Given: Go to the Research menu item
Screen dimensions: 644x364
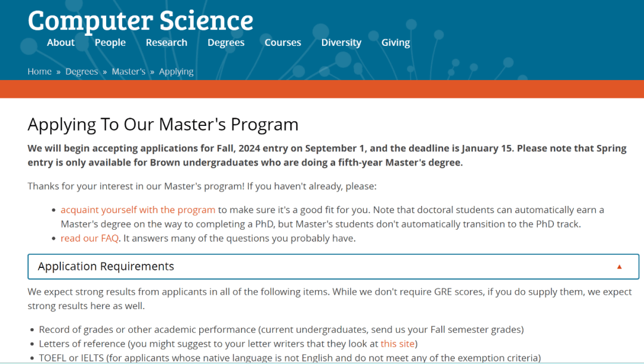Looking at the screenshot, I should (x=166, y=43).
